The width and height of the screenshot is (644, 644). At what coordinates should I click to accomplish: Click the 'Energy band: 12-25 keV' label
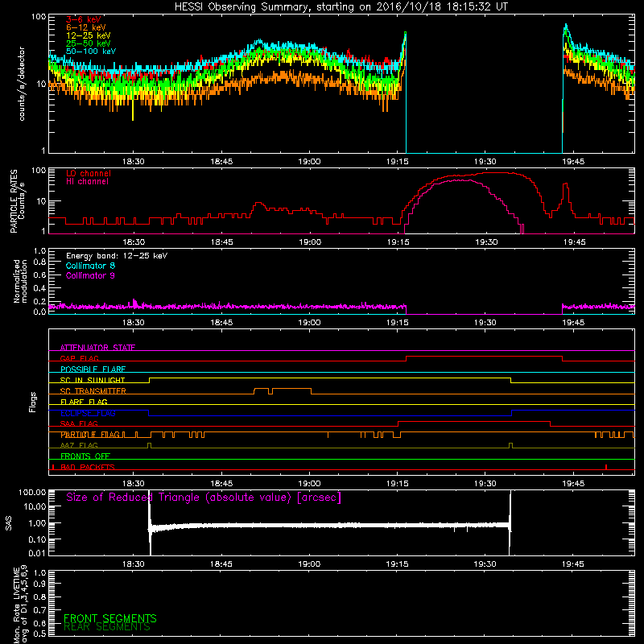click(x=117, y=256)
